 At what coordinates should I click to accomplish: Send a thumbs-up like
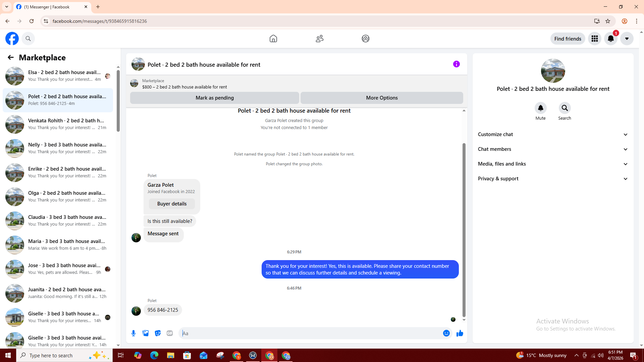point(460,333)
